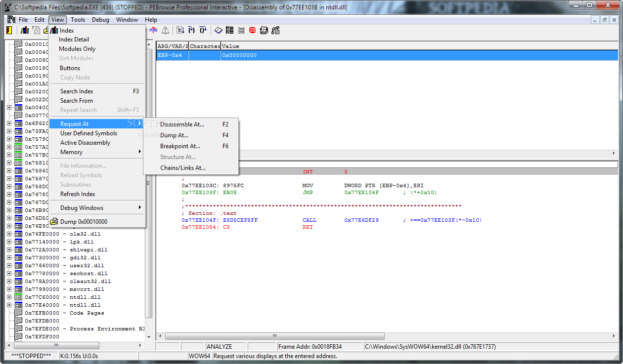This screenshot has height=364, width=623.
Task: Click the Character column header
Action: pos(205,46)
